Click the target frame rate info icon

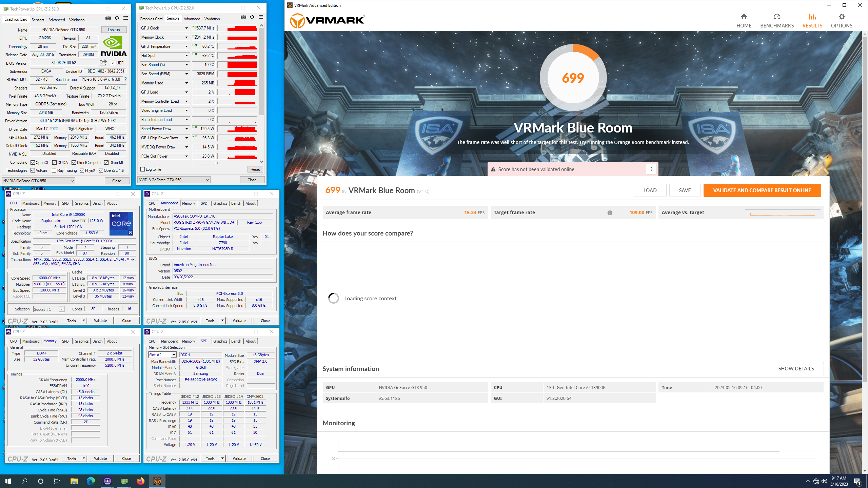pyautogui.click(x=610, y=213)
